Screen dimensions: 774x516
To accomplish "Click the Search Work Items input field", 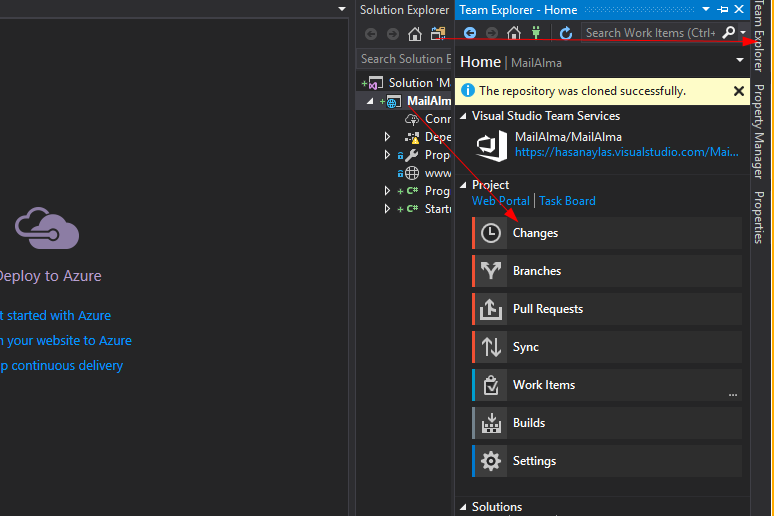I will pyautogui.click(x=651, y=33).
